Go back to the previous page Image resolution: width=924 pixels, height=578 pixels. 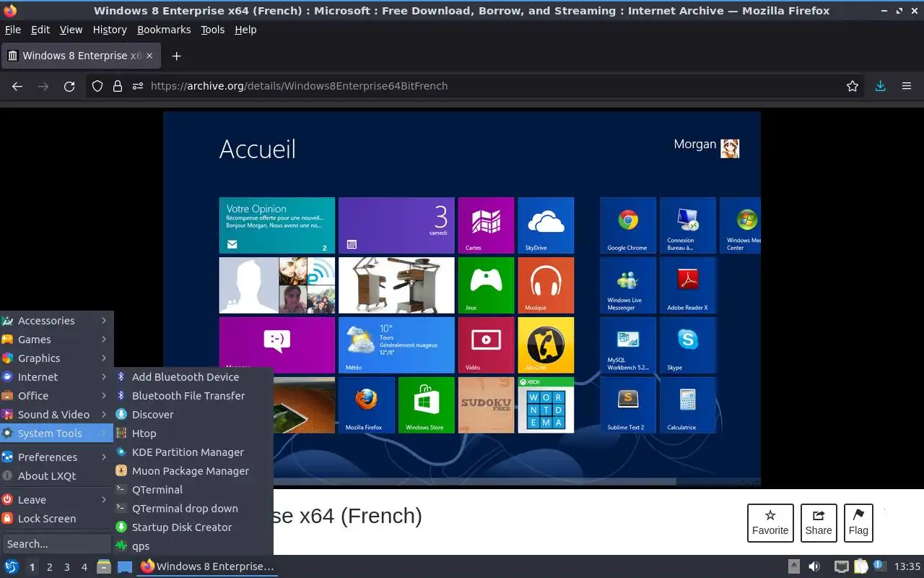17,86
